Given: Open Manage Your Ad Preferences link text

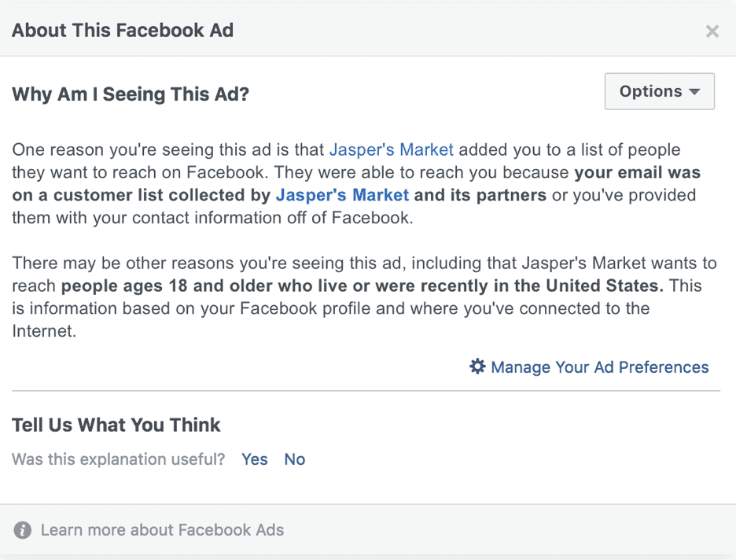Looking at the screenshot, I should (600, 367).
